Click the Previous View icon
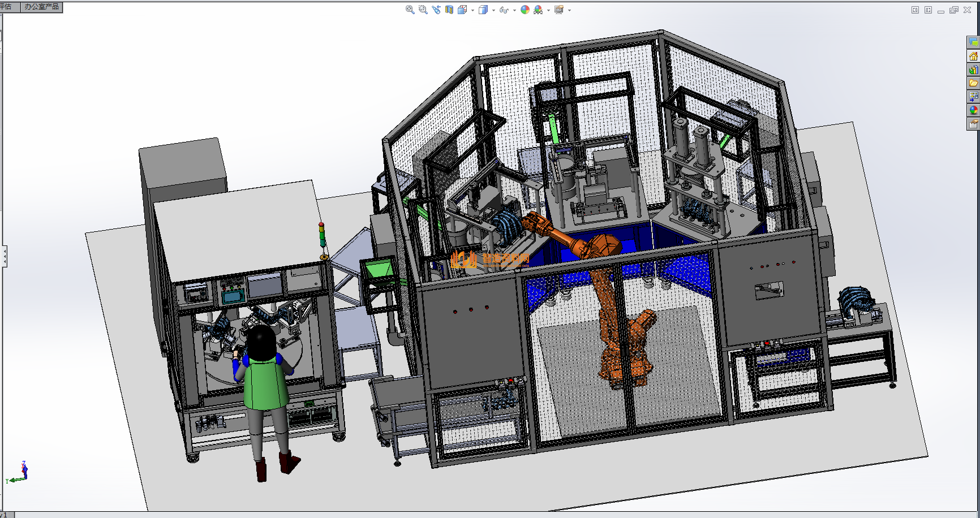The height and width of the screenshot is (518, 980). [x=436, y=10]
